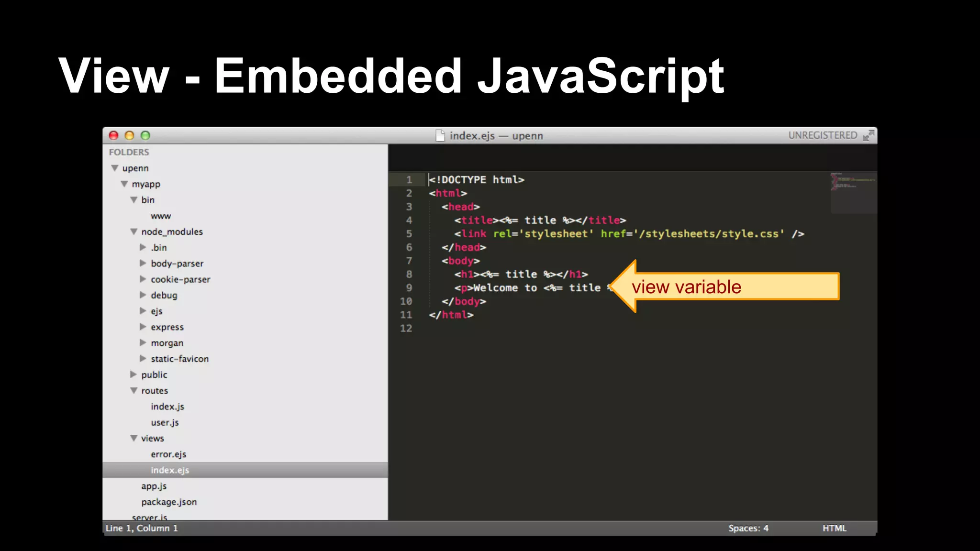The height and width of the screenshot is (551, 980).
Task: Toggle full screen arrow icon
Action: [x=869, y=135]
